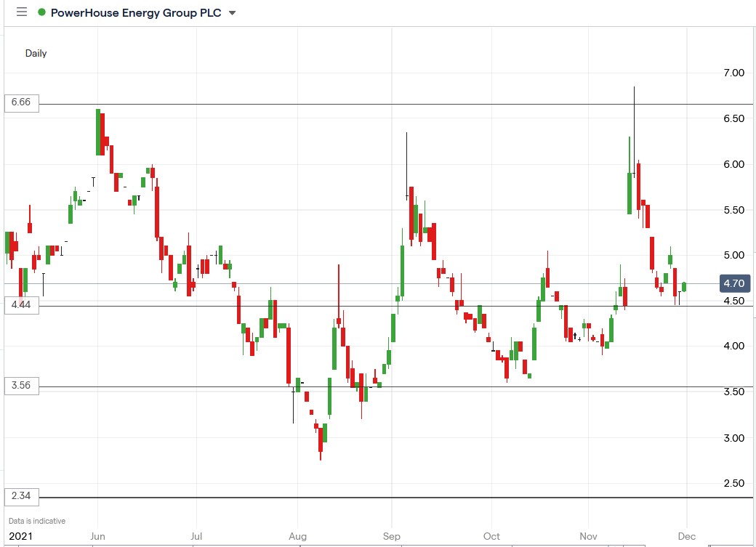This screenshot has width=756, height=547.
Task: Click the 2.34 support level label
Action: pyautogui.click(x=20, y=496)
